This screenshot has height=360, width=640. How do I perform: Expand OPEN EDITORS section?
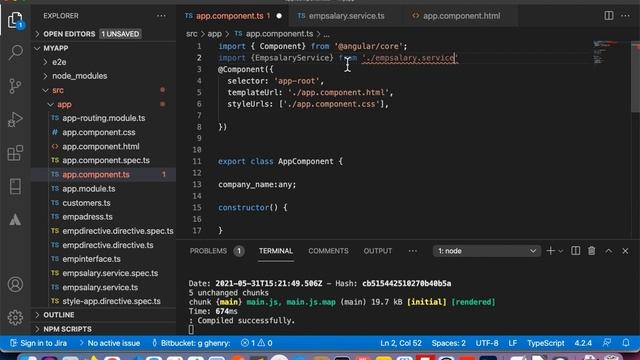coord(104,34)
